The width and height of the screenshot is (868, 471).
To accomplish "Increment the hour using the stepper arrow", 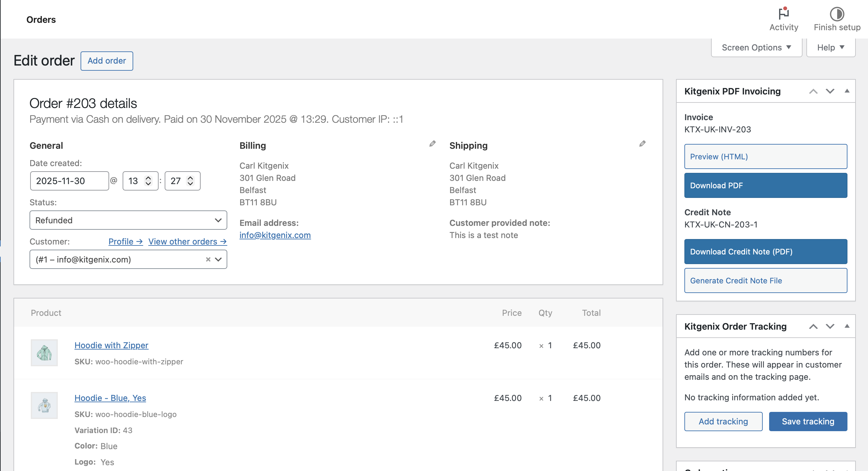I will coord(148,178).
